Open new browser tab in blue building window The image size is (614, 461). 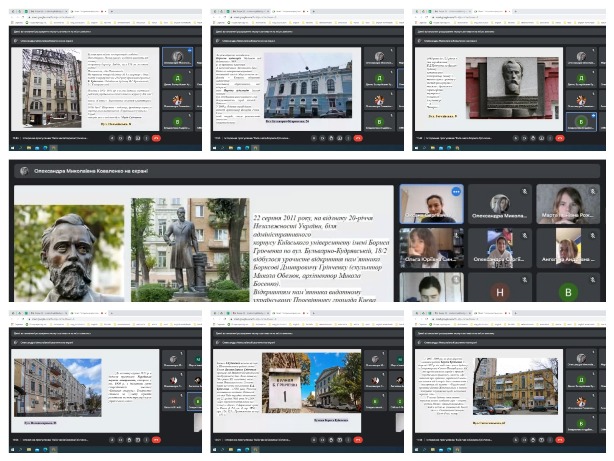314,11
